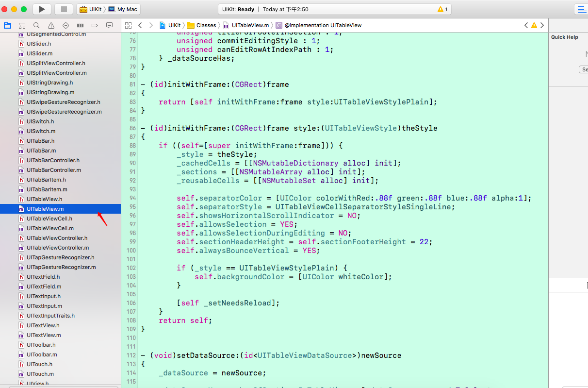Open the Issue navigator triangle icon

[51, 25]
